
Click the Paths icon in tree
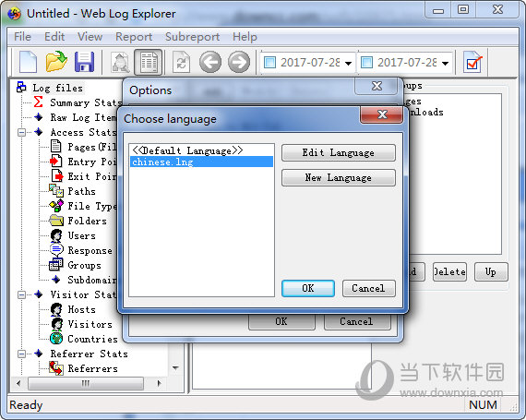click(56, 190)
